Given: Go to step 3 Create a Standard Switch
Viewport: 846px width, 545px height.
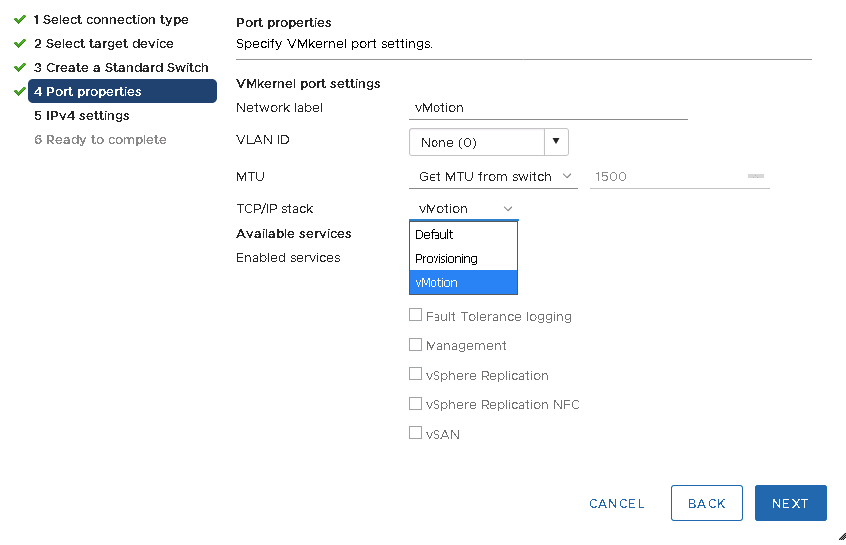Looking at the screenshot, I should tap(121, 67).
